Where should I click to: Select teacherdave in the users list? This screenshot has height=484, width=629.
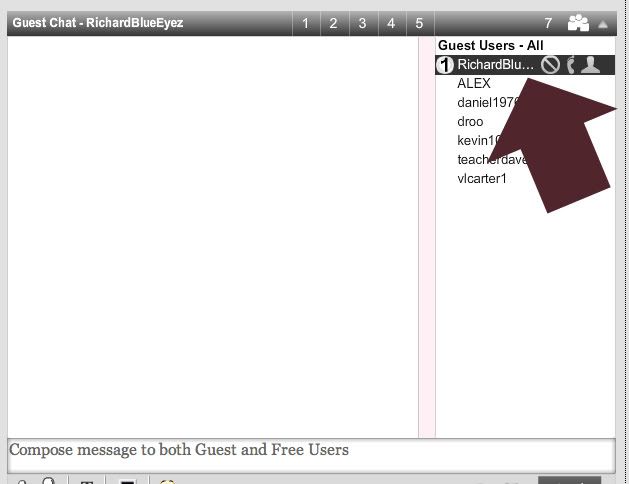pyautogui.click(x=486, y=160)
